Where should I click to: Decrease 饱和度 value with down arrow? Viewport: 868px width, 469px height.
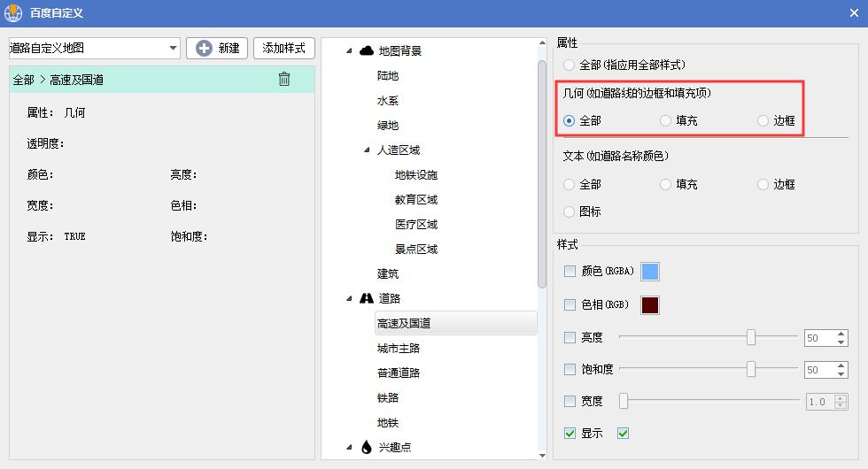tap(841, 373)
